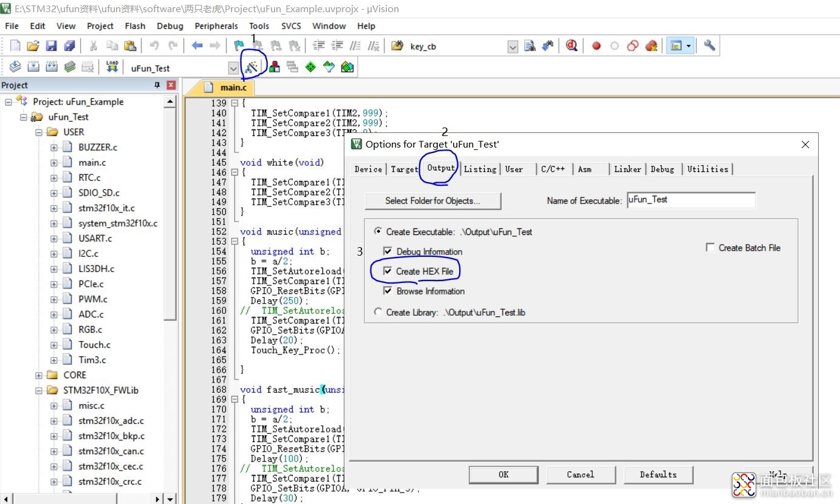This screenshot has height=504, width=840.
Task: Click Select Folder for Objects button
Action: click(432, 201)
